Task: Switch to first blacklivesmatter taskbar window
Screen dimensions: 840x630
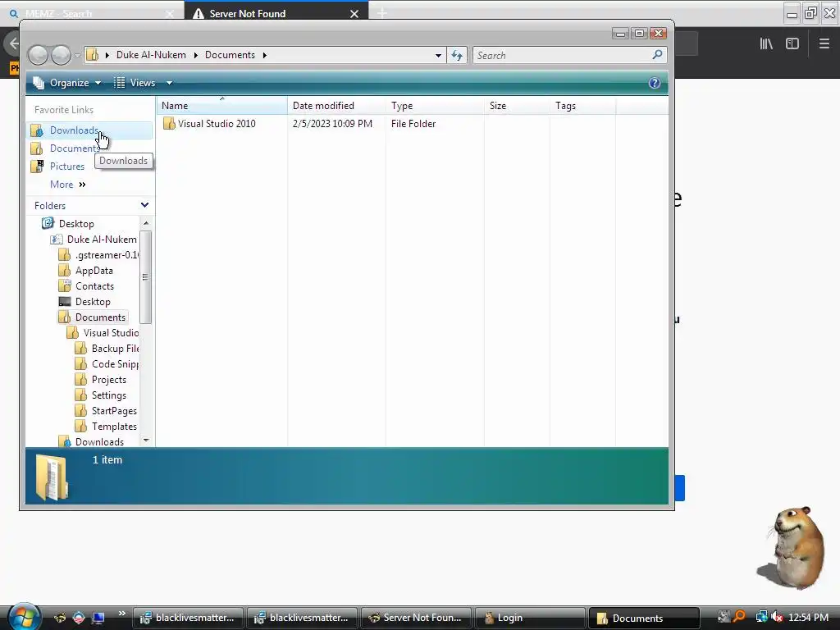Action: (x=189, y=618)
